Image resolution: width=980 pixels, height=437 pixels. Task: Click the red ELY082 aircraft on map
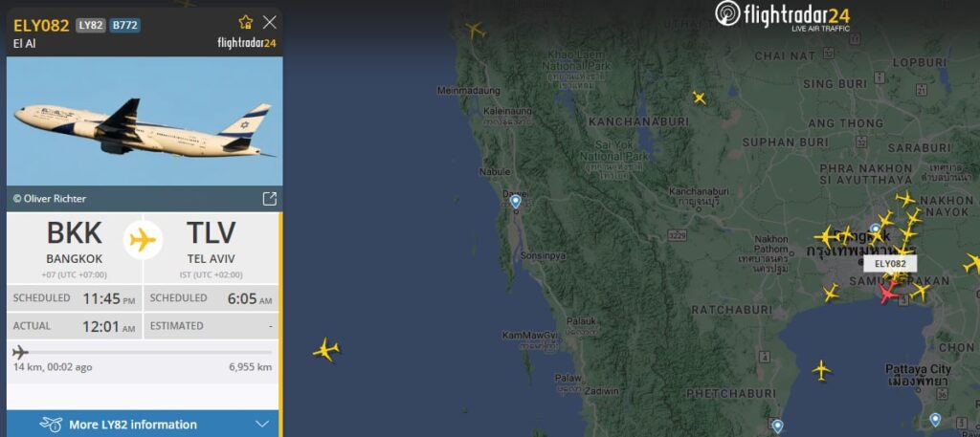887,292
